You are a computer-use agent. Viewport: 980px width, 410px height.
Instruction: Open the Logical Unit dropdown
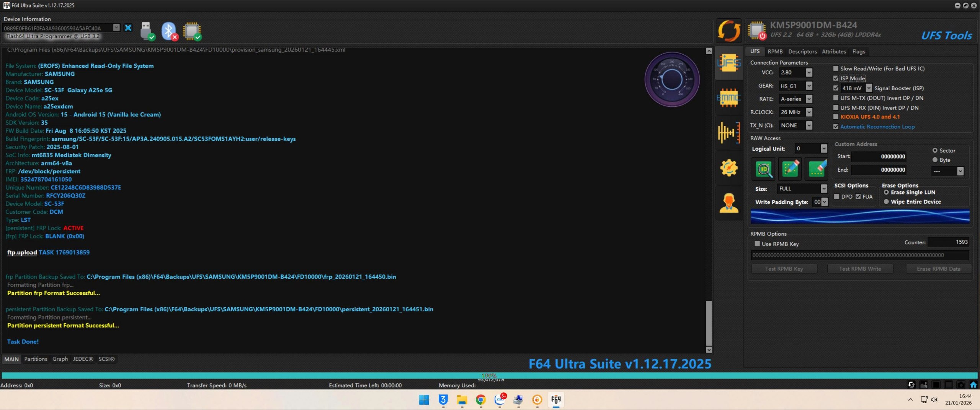click(x=824, y=148)
